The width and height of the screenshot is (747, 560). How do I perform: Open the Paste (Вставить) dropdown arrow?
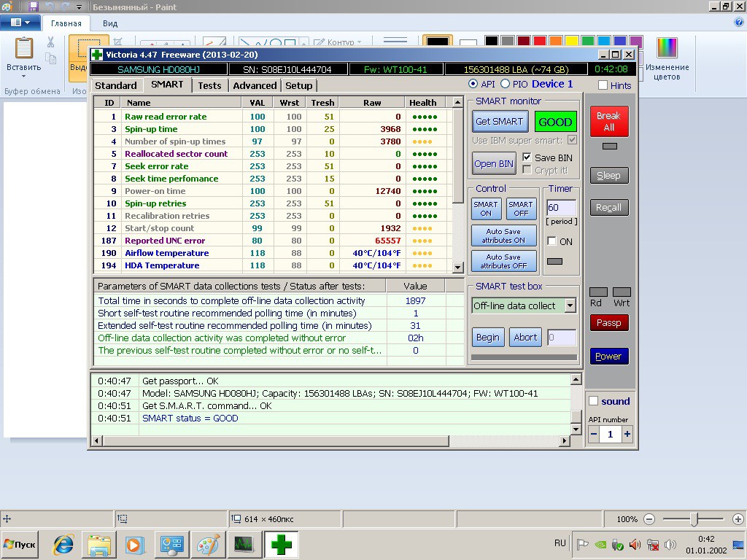24,76
